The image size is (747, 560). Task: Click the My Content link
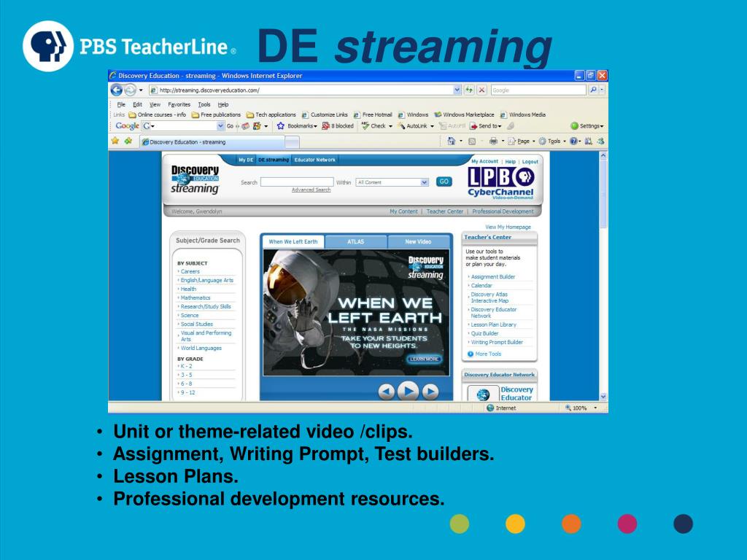click(x=403, y=211)
